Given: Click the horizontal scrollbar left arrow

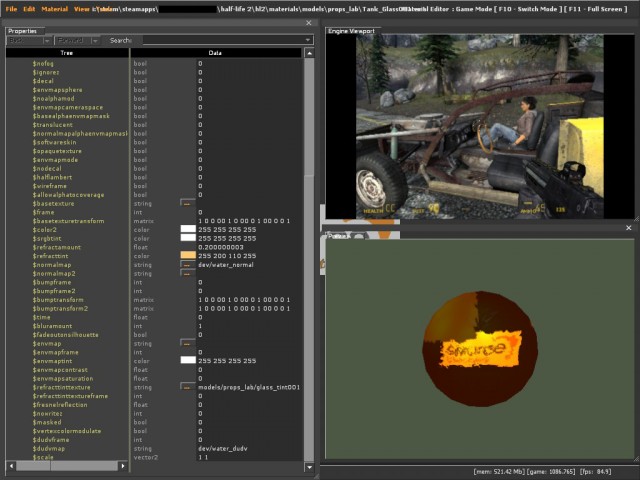Looking at the screenshot, I should point(11,466).
